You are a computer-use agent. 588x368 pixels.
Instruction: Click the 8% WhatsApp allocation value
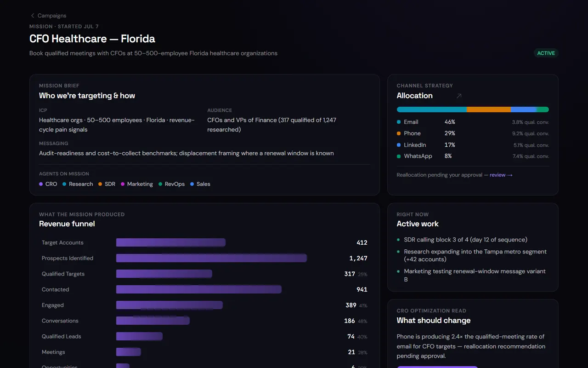click(448, 156)
